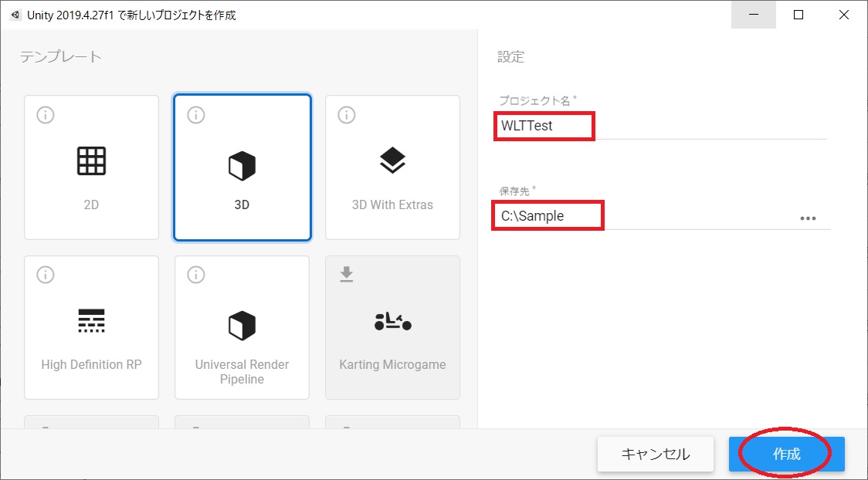Viewport: 868px width, 480px height.
Task: Click the プロジェクト名 label
Action: (x=537, y=100)
